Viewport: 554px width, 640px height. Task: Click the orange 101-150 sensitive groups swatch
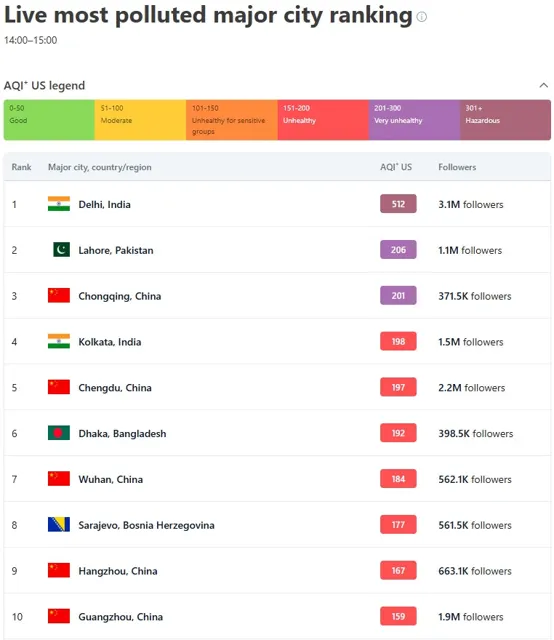[x=232, y=120]
